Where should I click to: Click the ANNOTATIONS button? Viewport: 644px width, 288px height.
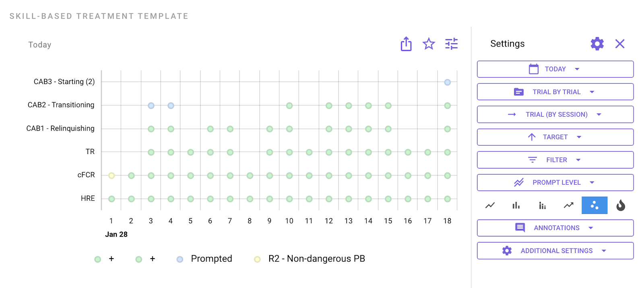[555, 228]
